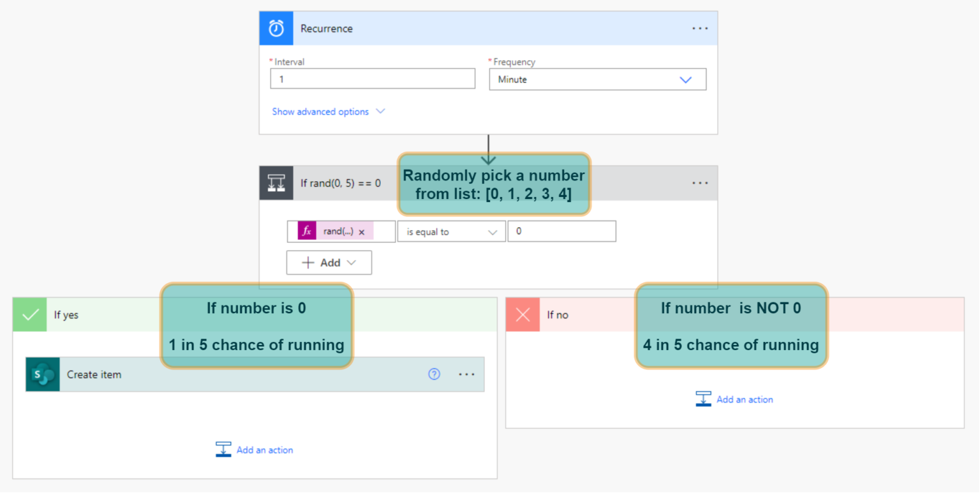Open the Create item ellipsis menu
Image resolution: width=980 pixels, height=493 pixels.
pos(466,374)
